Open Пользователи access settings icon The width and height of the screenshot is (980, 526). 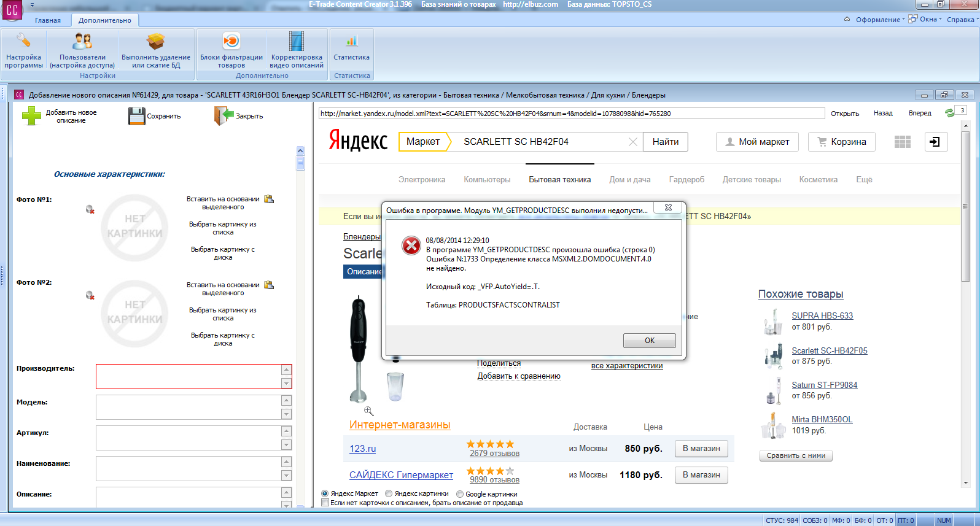pyautogui.click(x=82, y=42)
